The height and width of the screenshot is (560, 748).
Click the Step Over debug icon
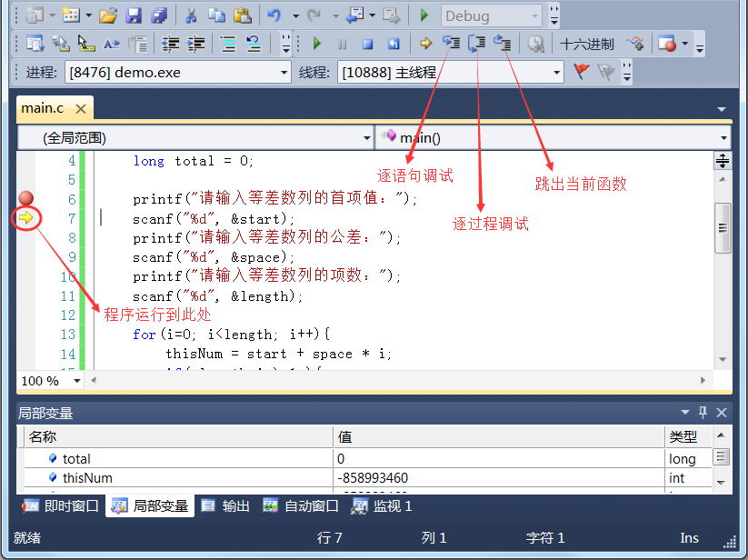point(476,44)
